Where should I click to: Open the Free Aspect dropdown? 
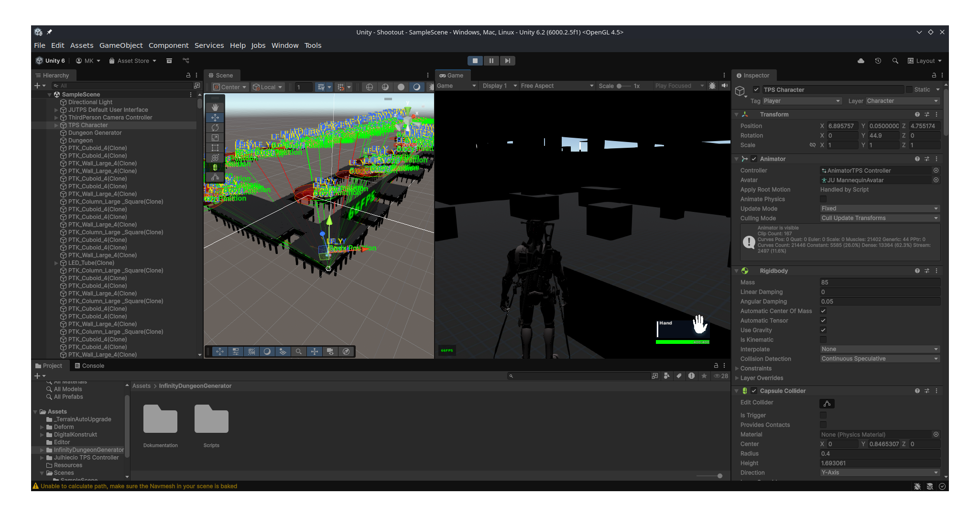coord(556,86)
